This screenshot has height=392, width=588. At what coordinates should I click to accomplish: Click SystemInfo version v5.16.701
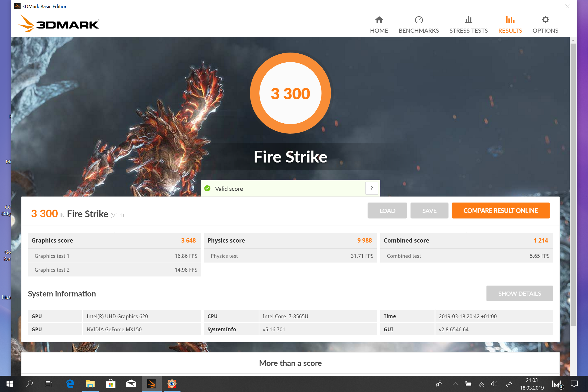pyautogui.click(x=274, y=329)
